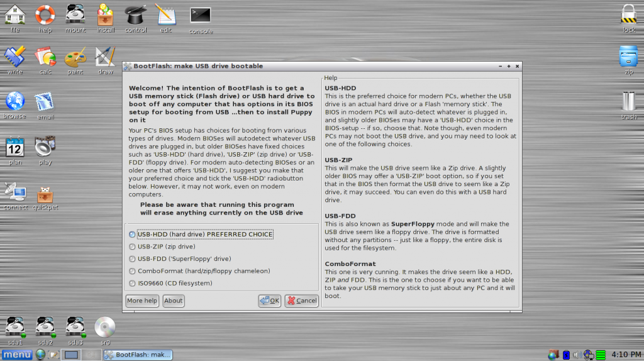This screenshot has width=644, height=361.
Task: Launch the mount drives icon
Action: pyautogui.click(x=75, y=15)
